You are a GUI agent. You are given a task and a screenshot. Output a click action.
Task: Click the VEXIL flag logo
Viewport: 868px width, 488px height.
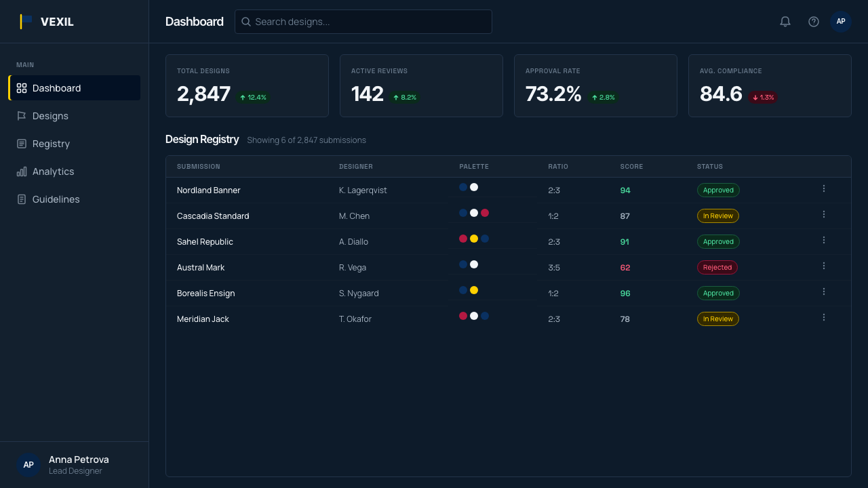pyautogui.click(x=26, y=22)
